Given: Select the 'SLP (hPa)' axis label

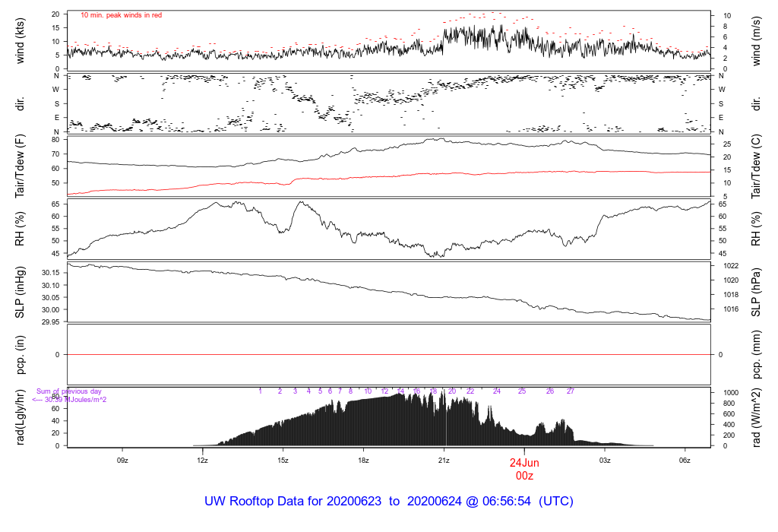Looking at the screenshot, I should point(756,293).
